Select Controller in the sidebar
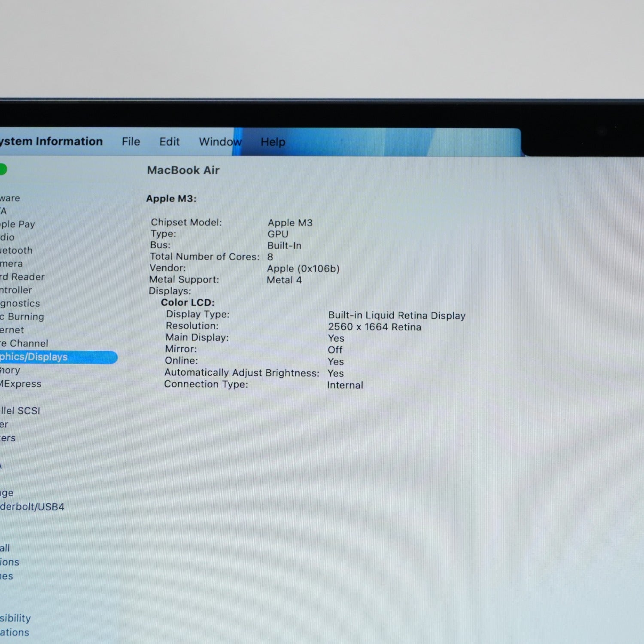The image size is (644, 644). 16,290
